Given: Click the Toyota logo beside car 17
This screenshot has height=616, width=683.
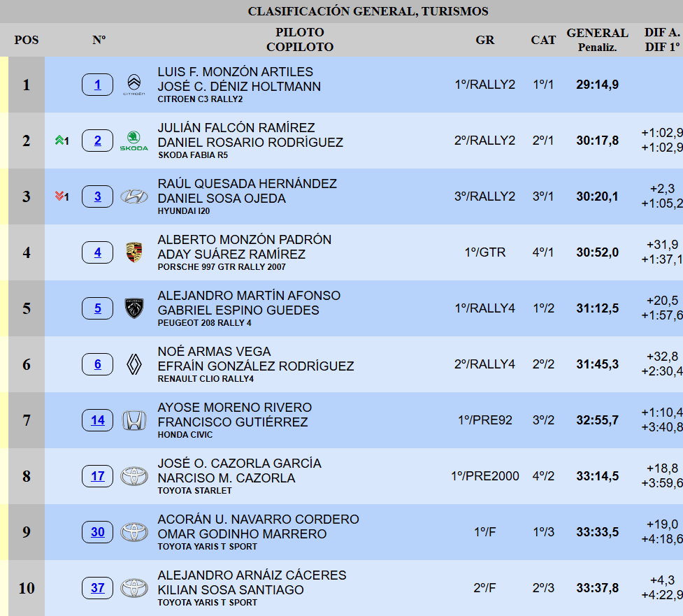Looking at the screenshot, I should click(134, 476).
